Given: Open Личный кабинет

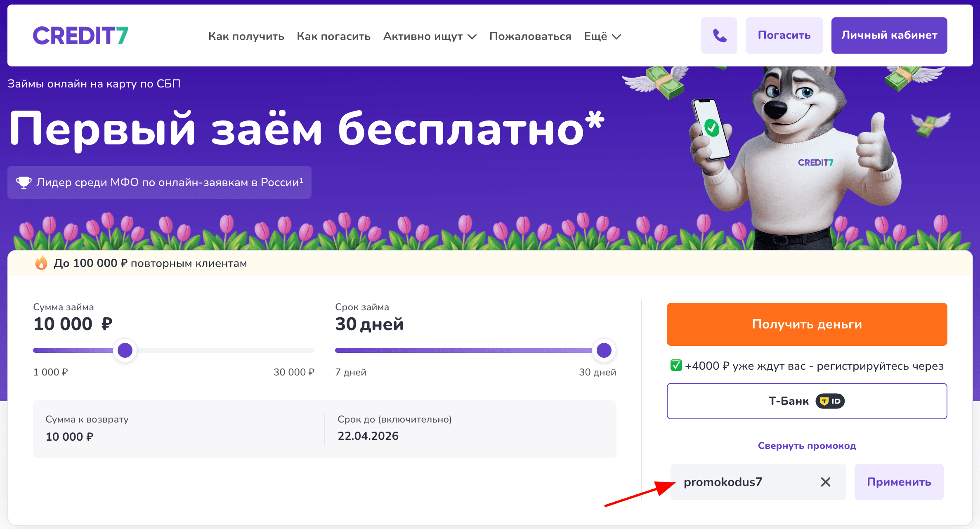Looking at the screenshot, I should pos(889,35).
